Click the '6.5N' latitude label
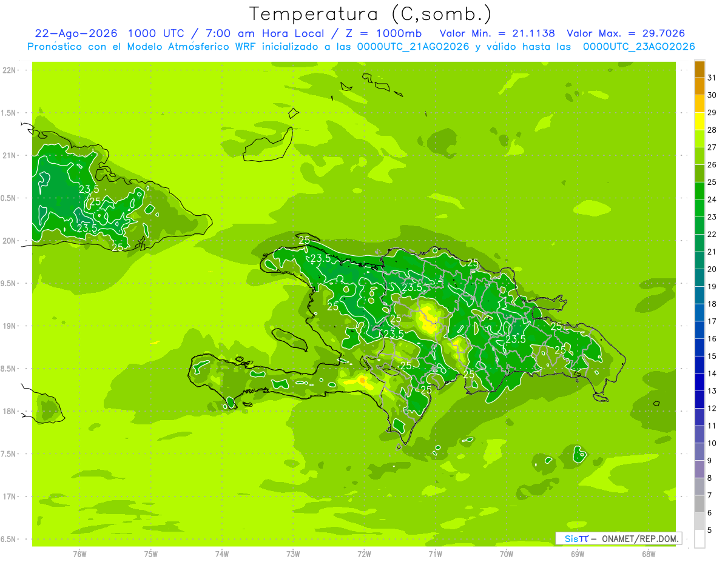728x562 pixels. [9, 539]
